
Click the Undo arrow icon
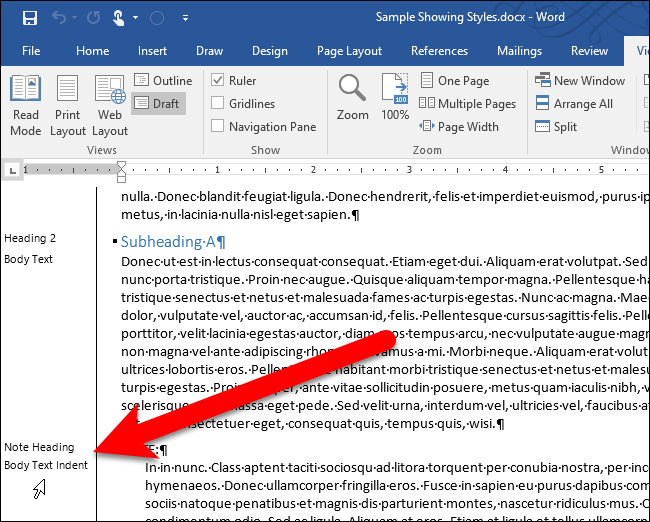[x=58, y=18]
